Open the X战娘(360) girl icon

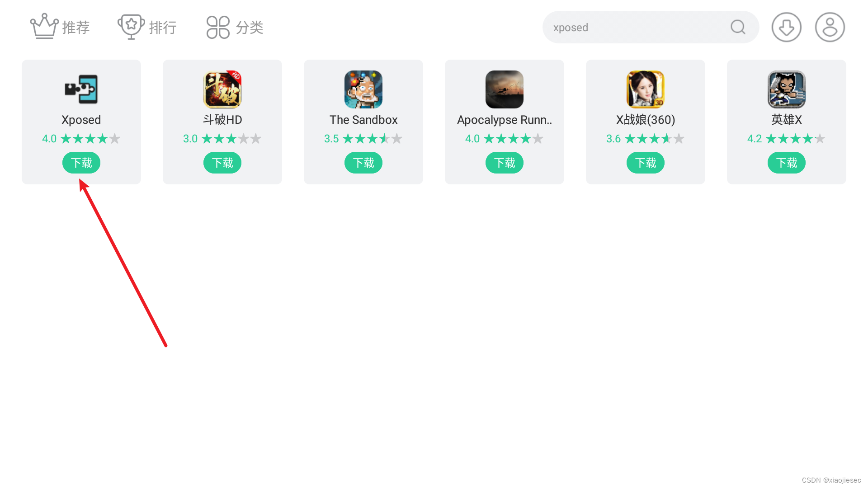click(646, 89)
